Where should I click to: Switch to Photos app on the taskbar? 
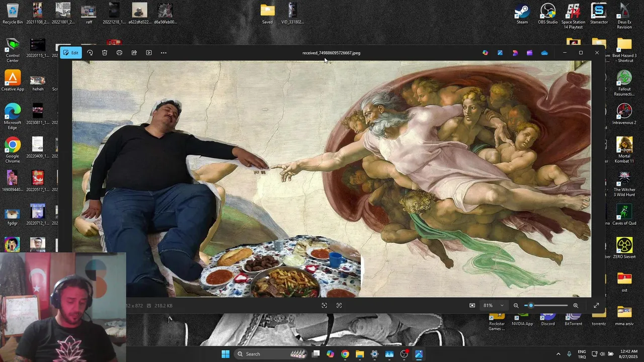coord(419,354)
